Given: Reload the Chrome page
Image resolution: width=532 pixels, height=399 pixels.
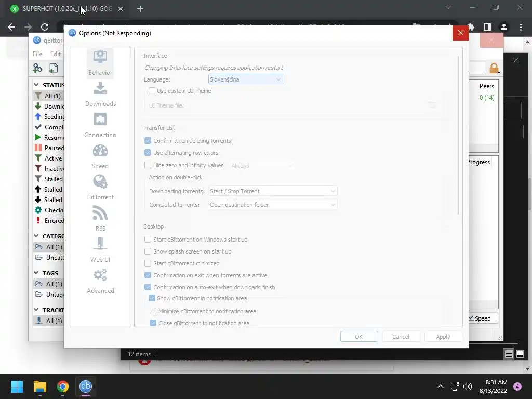Looking at the screenshot, I should point(45,27).
